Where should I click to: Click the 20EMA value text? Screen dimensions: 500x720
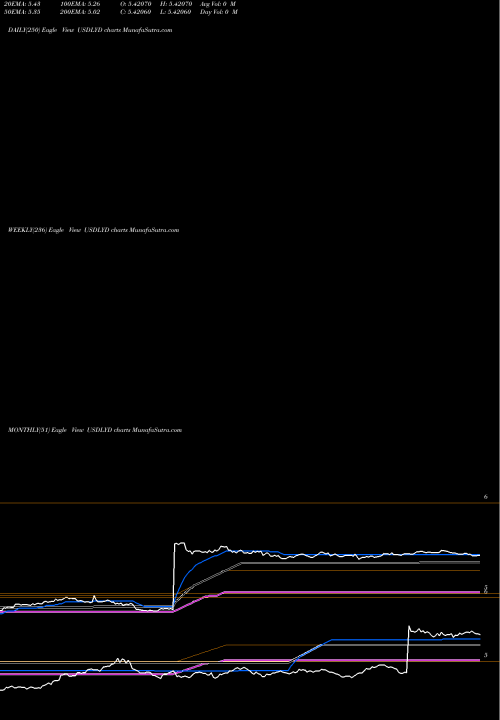pyautogui.click(x=22, y=3)
